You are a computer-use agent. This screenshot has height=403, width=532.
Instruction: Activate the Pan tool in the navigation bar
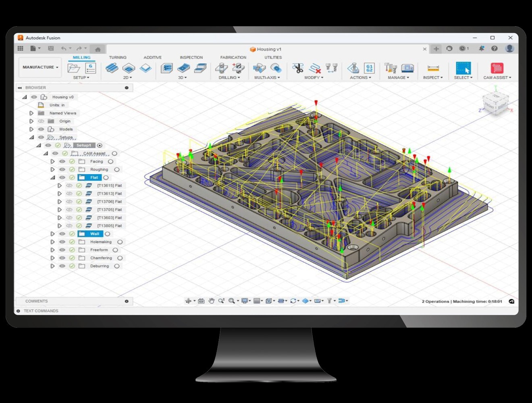pyautogui.click(x=212, y=301)
